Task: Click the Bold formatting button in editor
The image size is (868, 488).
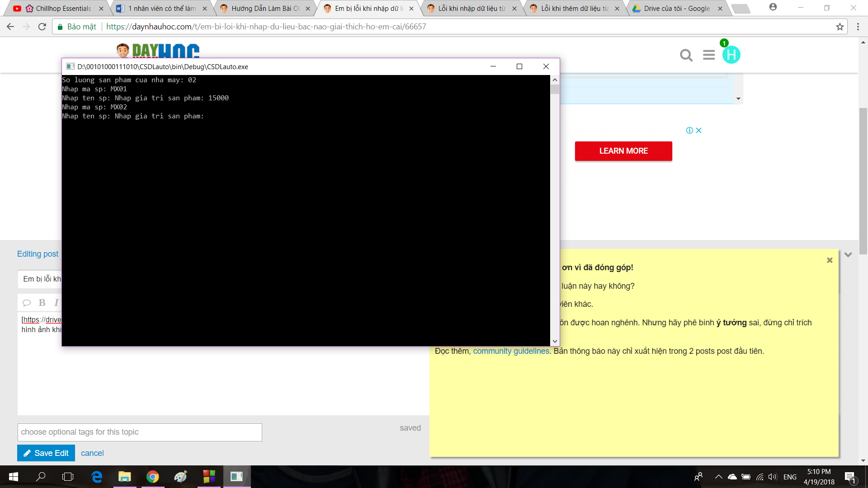Action: point(42,303)
